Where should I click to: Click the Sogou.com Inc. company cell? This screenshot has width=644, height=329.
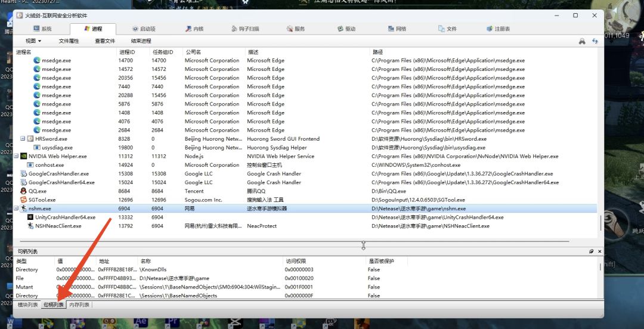(x=203, y=200)
